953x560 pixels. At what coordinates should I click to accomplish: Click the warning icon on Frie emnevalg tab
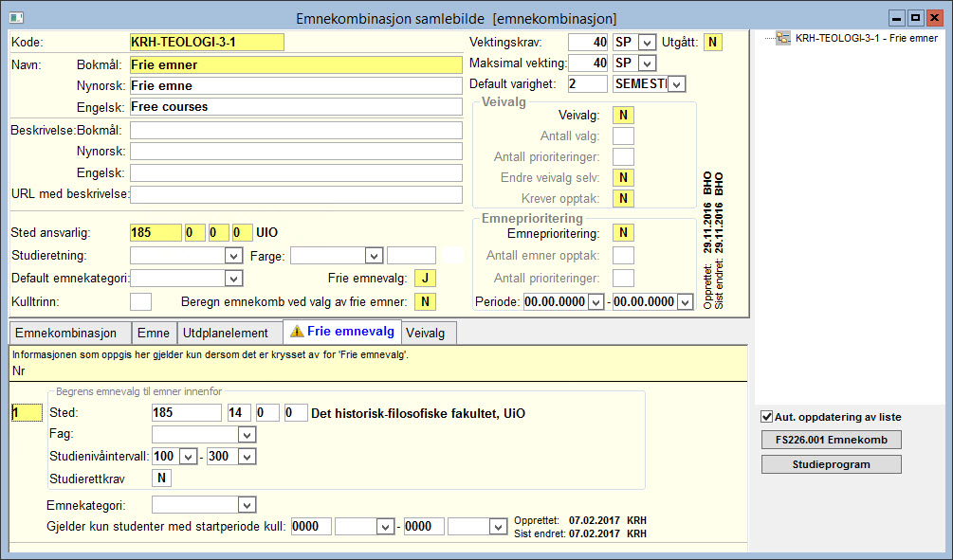click(297, 332)
